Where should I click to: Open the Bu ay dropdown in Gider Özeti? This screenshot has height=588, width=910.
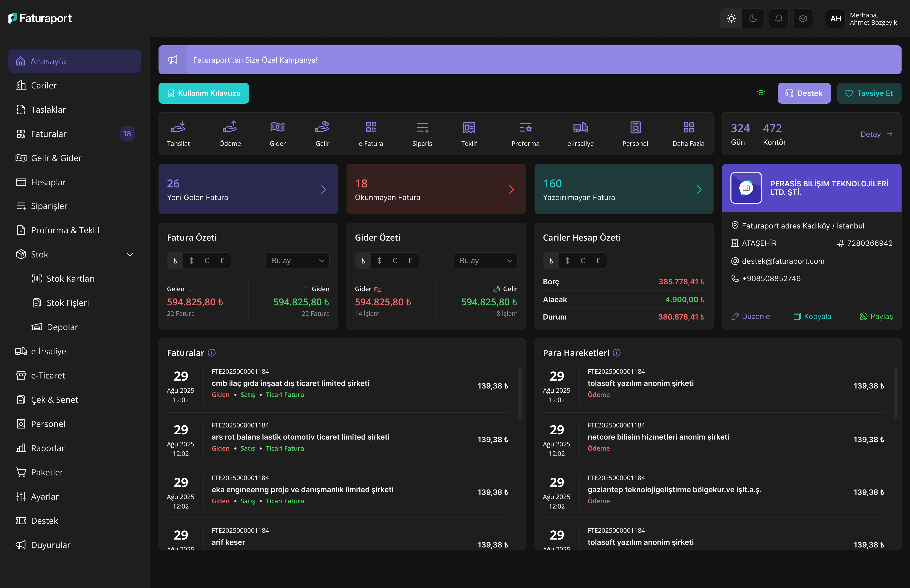click(x=485, y=260)
